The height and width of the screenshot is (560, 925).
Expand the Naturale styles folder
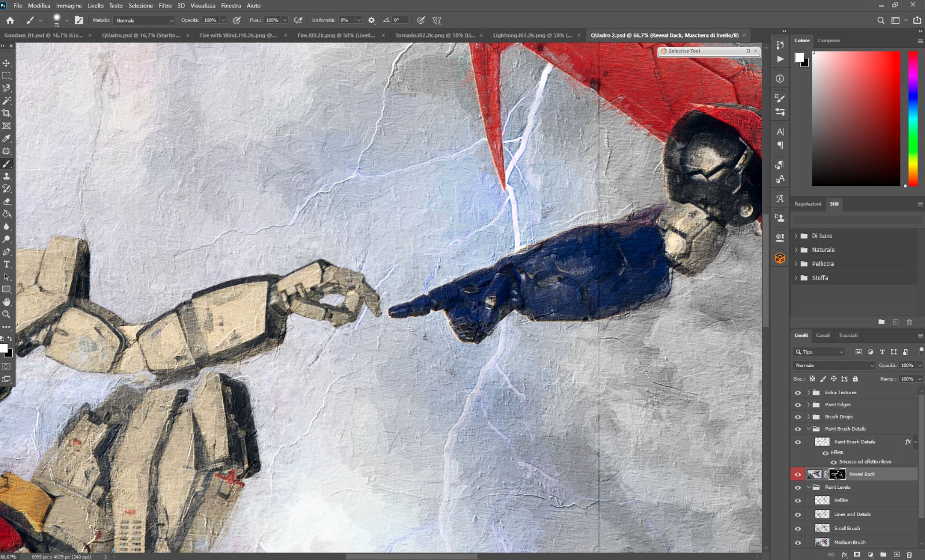[796, 250]
